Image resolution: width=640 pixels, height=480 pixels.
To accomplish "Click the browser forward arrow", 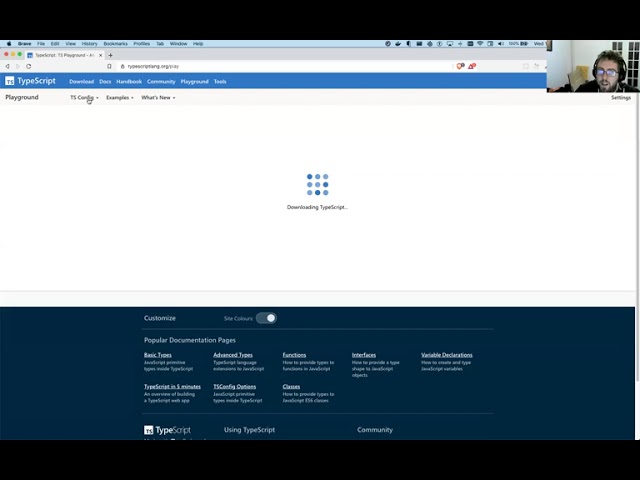I will 18,66.
